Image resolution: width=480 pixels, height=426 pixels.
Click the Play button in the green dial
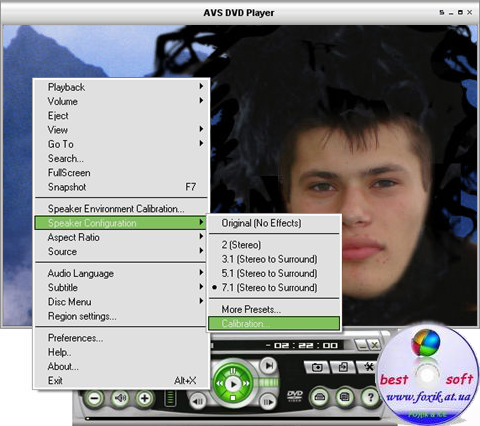pos(233,384)
